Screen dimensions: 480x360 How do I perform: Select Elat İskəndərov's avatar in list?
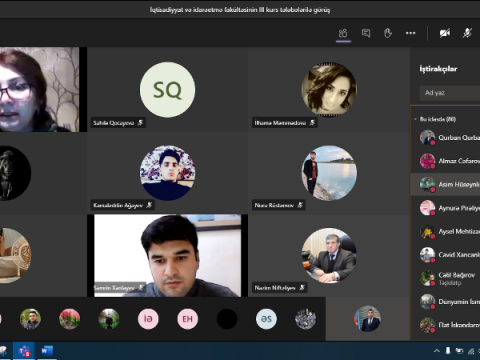pyautogui.click(x=427, y=325)
